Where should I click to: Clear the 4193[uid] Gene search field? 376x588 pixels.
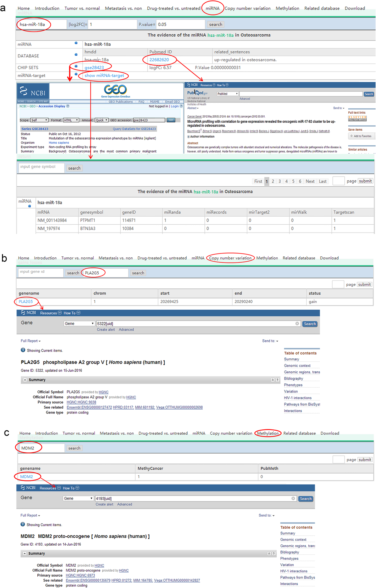pyautogui.click(x=293, y=498)
